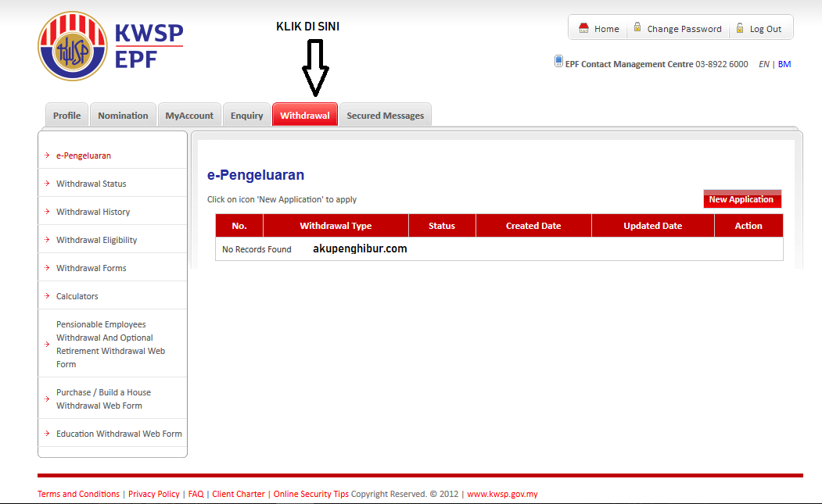Click the arrow bullet beside Education Withdrawal Web Form
822x504 pixels.
(47, 433)
